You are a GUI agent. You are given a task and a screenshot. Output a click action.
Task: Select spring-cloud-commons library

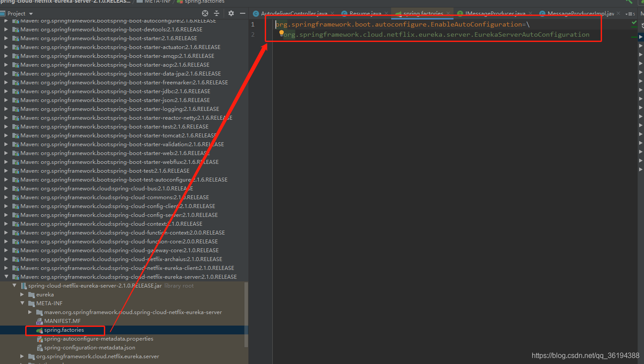(114, 197)
